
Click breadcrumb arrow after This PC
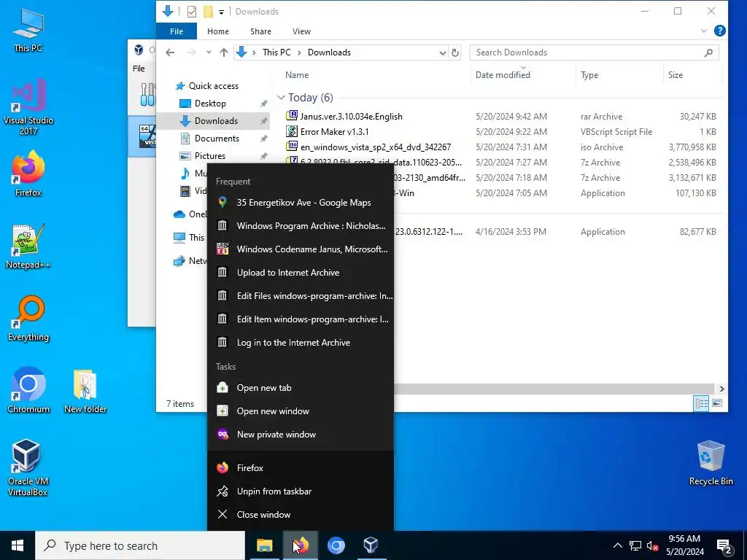point(299,52)
